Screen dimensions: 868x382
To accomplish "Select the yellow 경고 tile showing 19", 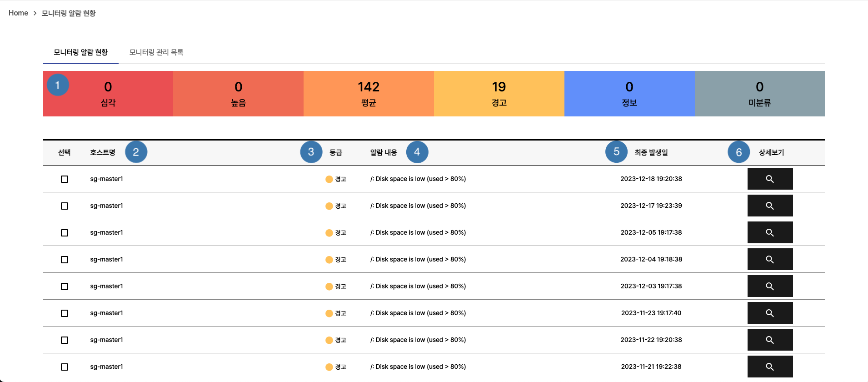I will point(499,94).
